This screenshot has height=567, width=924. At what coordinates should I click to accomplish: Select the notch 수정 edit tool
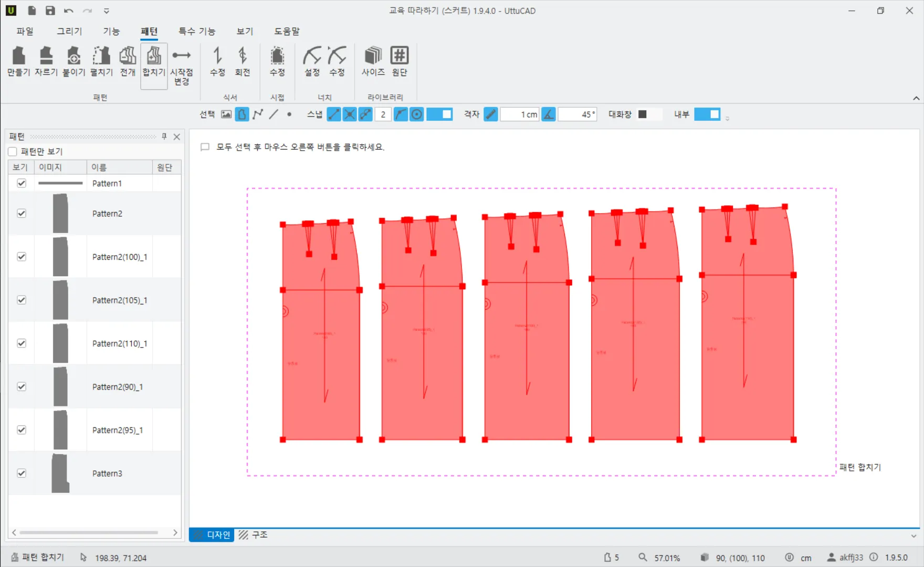point(337,61)
